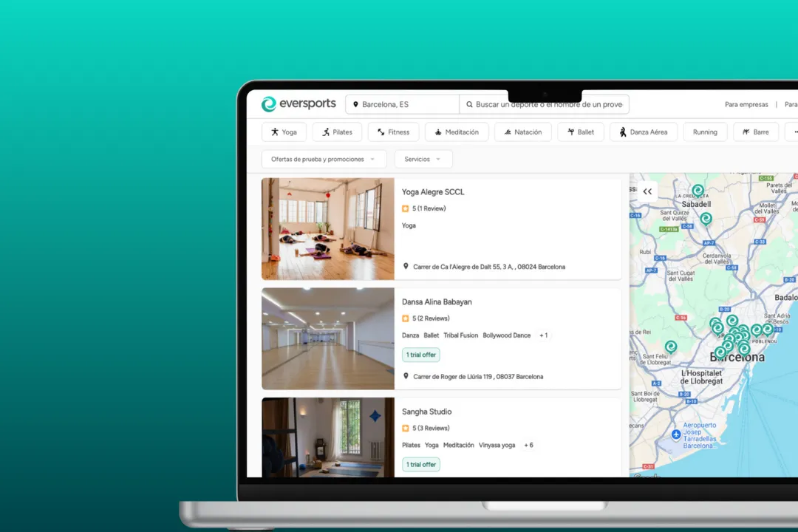Click the map marker just below Sabadell
The height and width of the screenshot is (532, 798).
tap(706, 219)
